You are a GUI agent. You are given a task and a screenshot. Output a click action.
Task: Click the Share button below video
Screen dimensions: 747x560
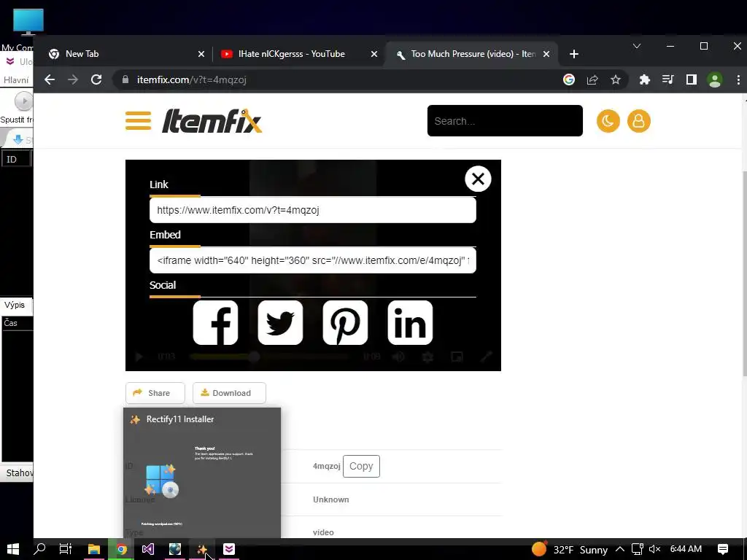coord(155,393)
